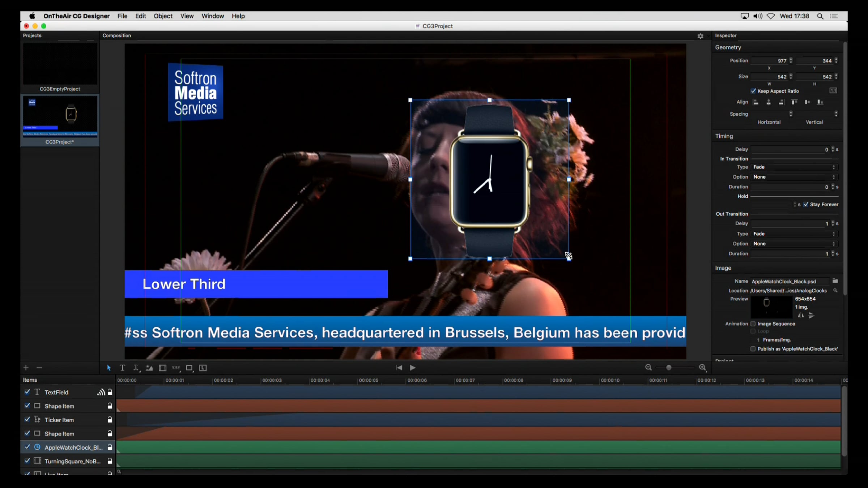Zoom out the timeline
868x488 pixels.
pyautogui.click(x=648, y=368)
